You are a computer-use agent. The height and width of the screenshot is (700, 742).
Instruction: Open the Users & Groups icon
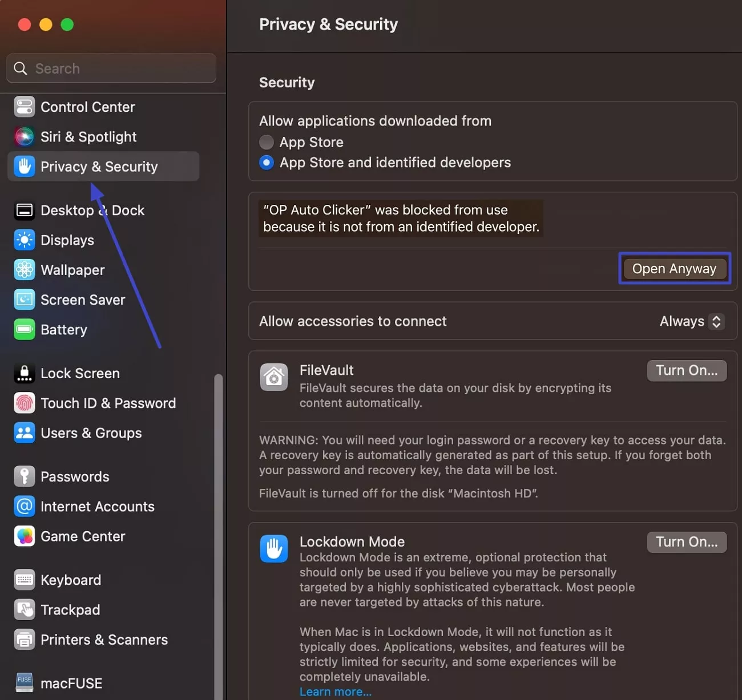[25, 433]
